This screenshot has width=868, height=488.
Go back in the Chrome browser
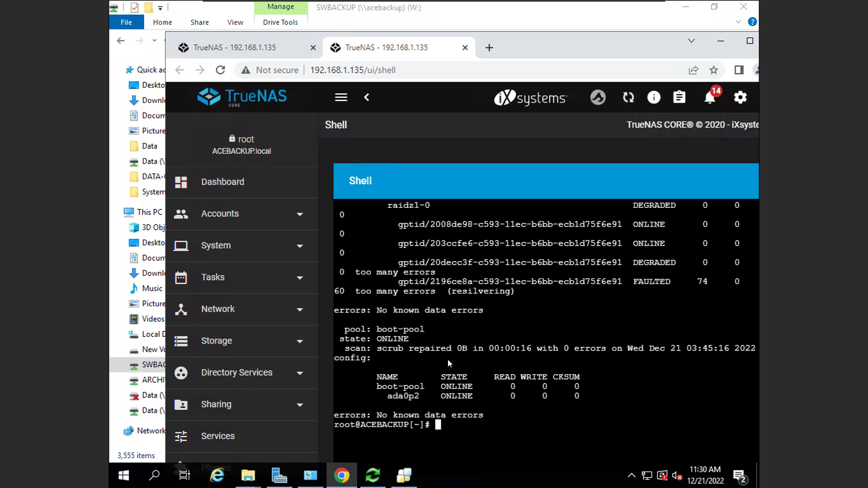(179, 70)
